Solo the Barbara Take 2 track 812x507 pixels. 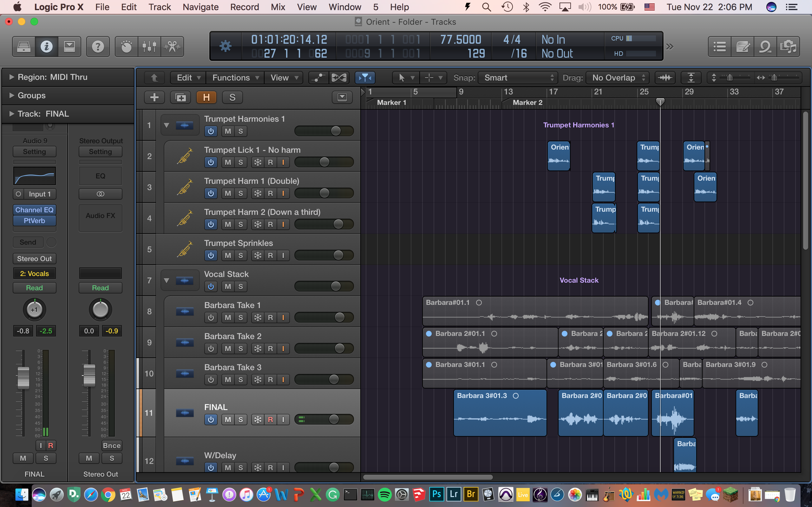point(240,349)
